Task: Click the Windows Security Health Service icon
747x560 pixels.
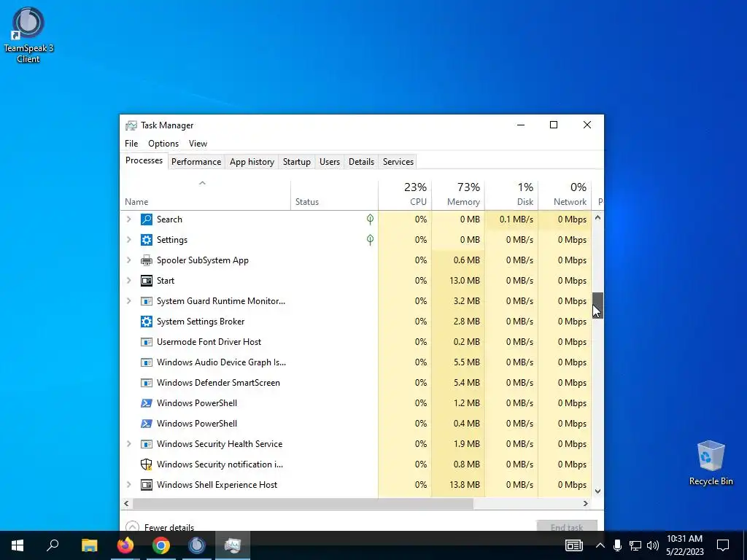Action: pyautogui.click(x=146, y=444)
